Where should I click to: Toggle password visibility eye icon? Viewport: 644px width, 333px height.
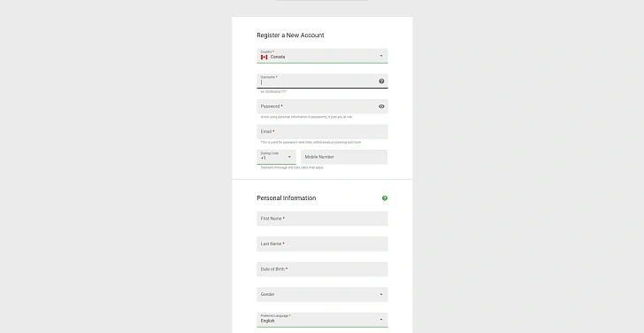(x=381, y=106)
